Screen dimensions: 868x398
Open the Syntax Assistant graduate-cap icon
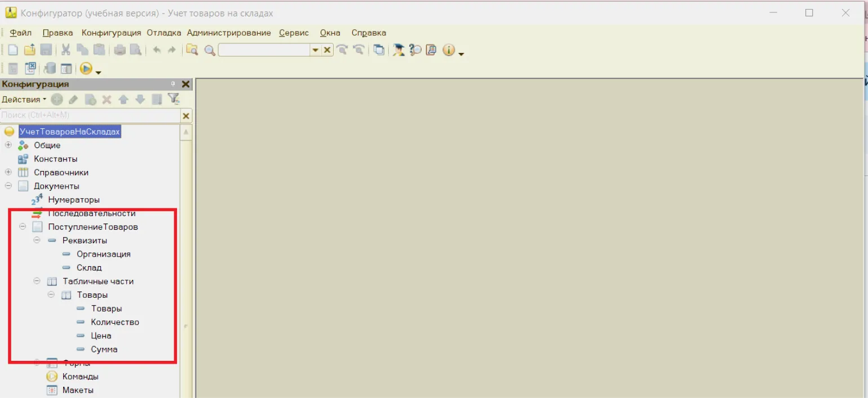pos(398,50)
